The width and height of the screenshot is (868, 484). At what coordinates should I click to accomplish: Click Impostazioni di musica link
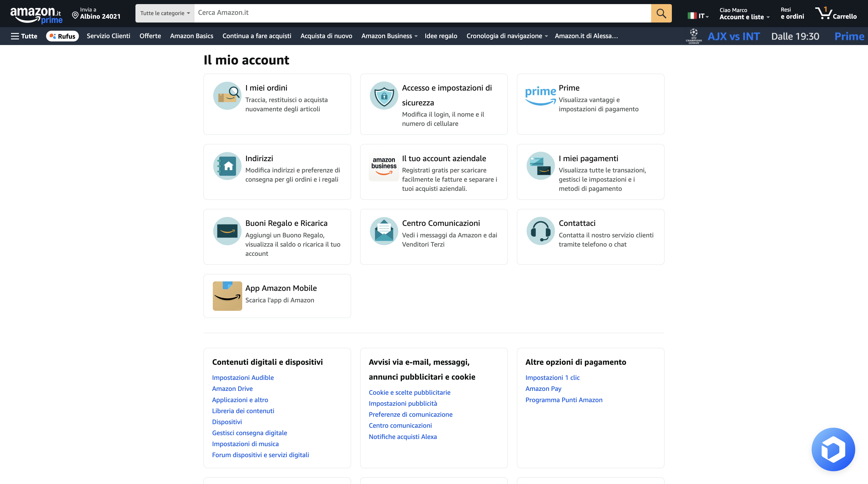pos(245,444)
